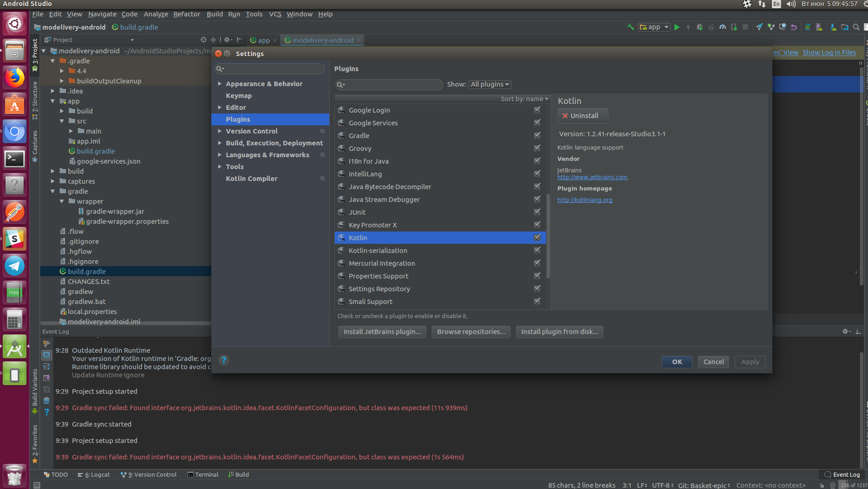Expand the Editor settings section
The width and height of the screenshot is (868, 489).
coord(220,108)
